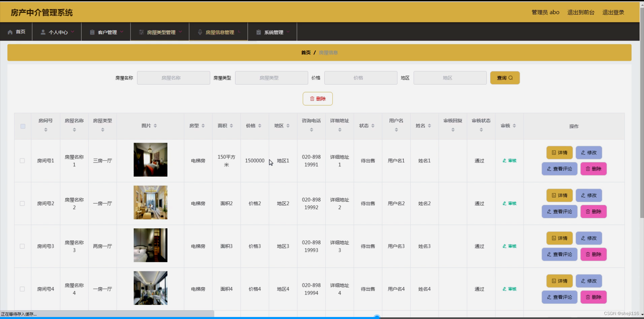Screen dimensions: 644x319
Task: Select 退出登录 in the top bar
Action: [x=613, y=12]
